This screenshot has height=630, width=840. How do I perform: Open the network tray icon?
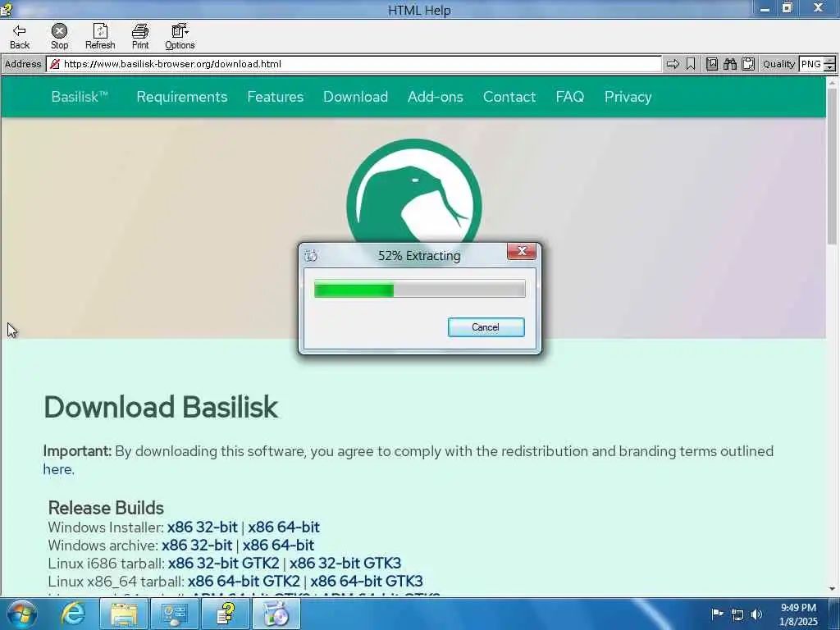tap(737, 614)
